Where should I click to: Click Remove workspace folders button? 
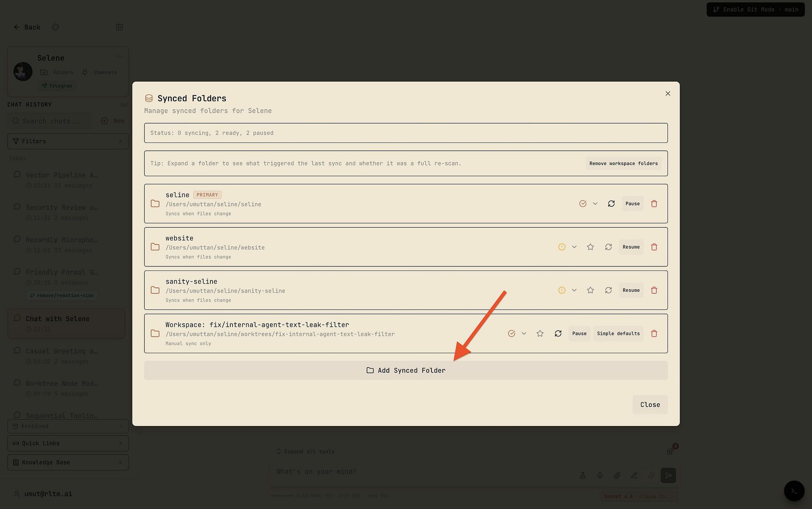pyautogui.click(x=623, y=163)
